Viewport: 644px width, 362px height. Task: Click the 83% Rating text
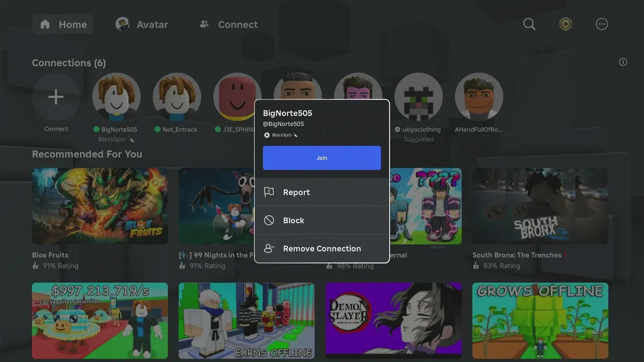pyautogui.click(x=502, y=265)
